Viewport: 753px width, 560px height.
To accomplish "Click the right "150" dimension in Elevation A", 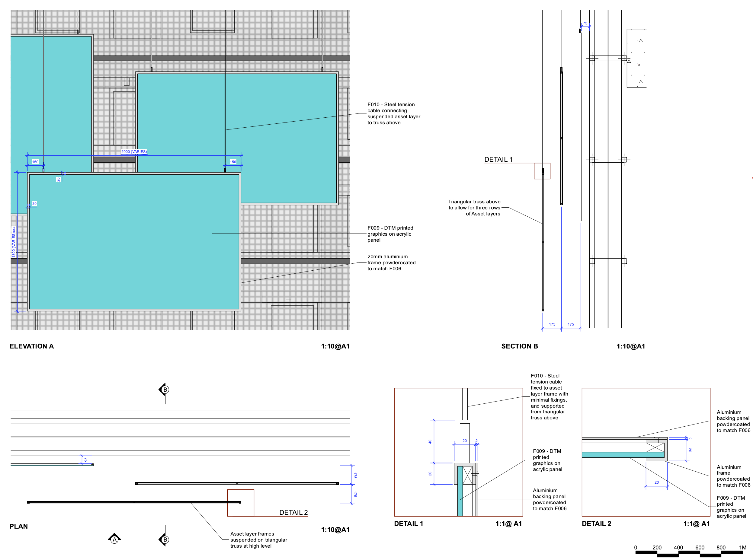I will coord(233,162).
